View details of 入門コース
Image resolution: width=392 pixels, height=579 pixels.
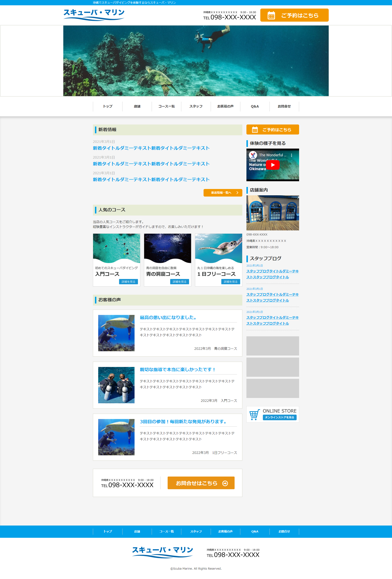point(128,282)
